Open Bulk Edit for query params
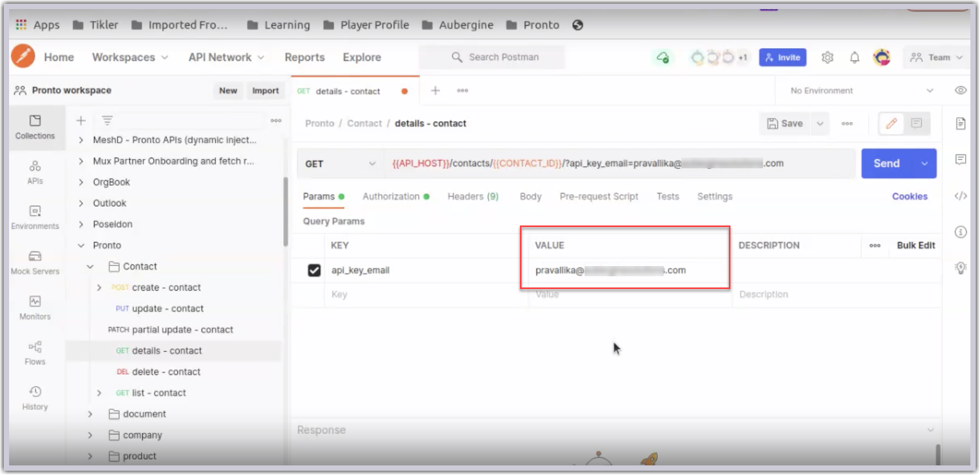 coord(916,245)
